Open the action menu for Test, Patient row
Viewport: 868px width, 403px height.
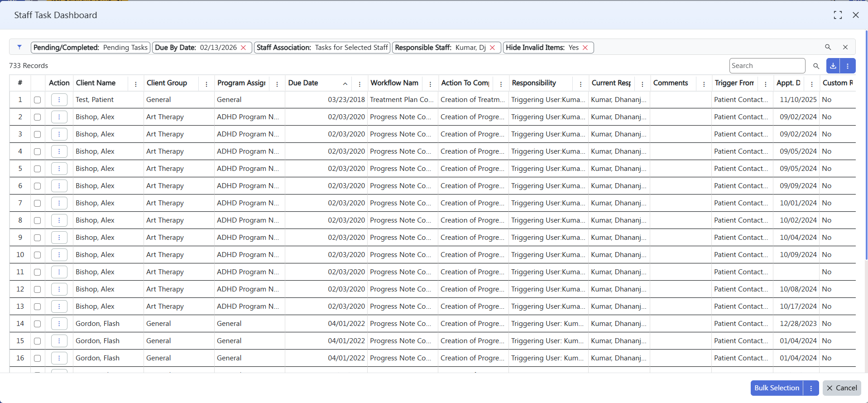(59, 100)
